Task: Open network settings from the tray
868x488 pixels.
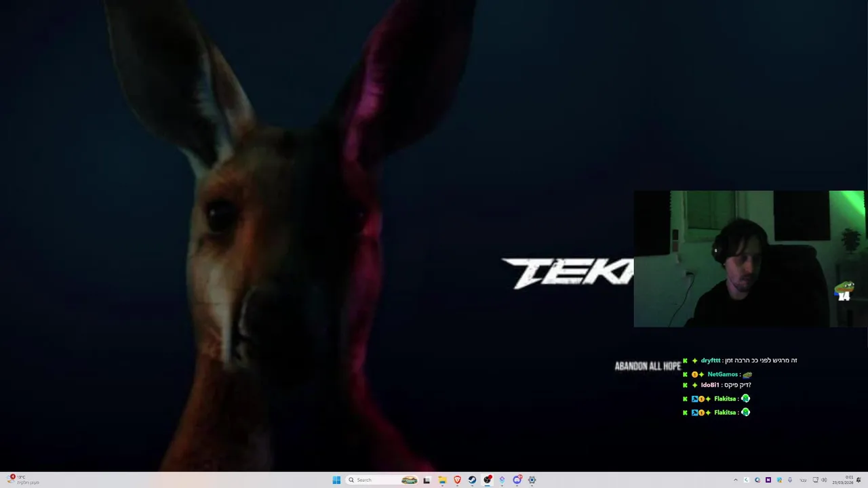Action: pyautogui.click(x=816, y=480)
